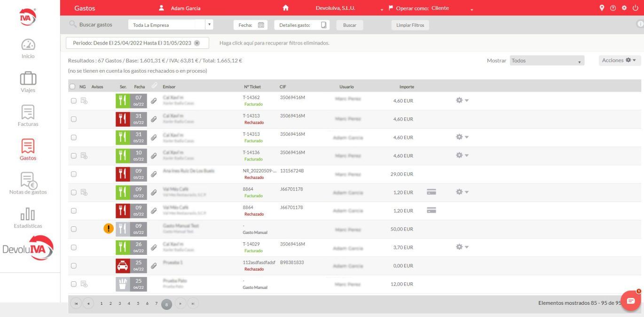This screenshot has height=317, width=644.
Task: Go to Facturas in the sidebar
Action: 28,116
